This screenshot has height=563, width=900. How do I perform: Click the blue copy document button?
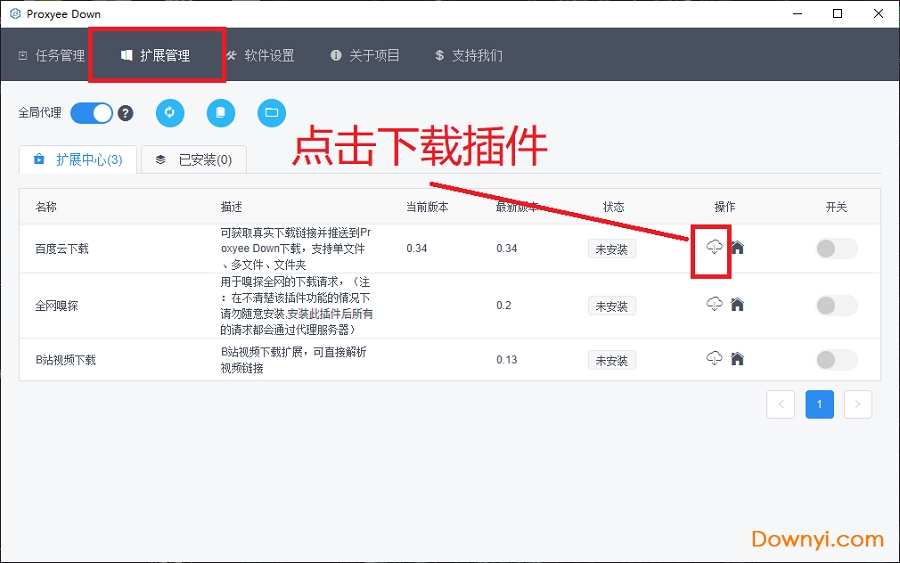click(221, 113)
